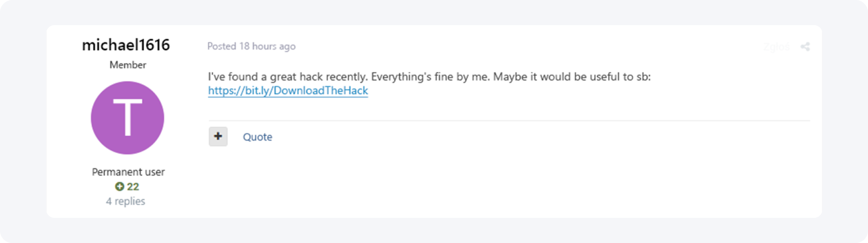This screenshot has width=868, height=243.
Task: Click the words "18 hours ago"
Action: click(267, 46)
